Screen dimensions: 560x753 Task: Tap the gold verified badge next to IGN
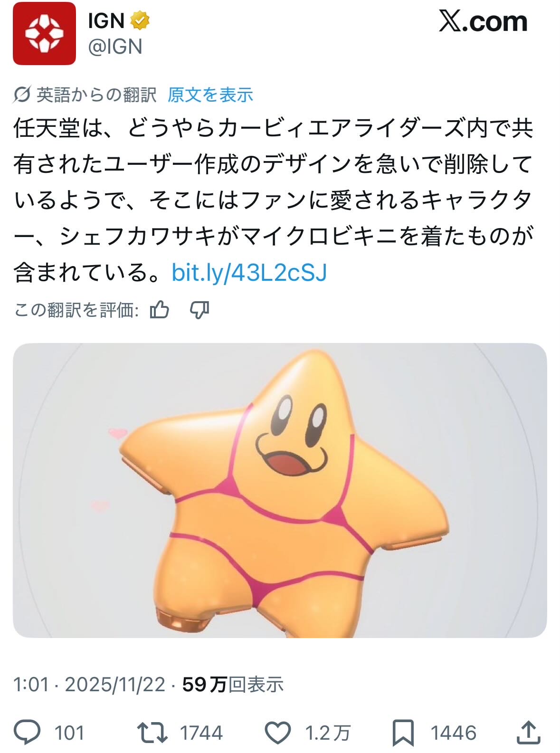tap(140, 20)
